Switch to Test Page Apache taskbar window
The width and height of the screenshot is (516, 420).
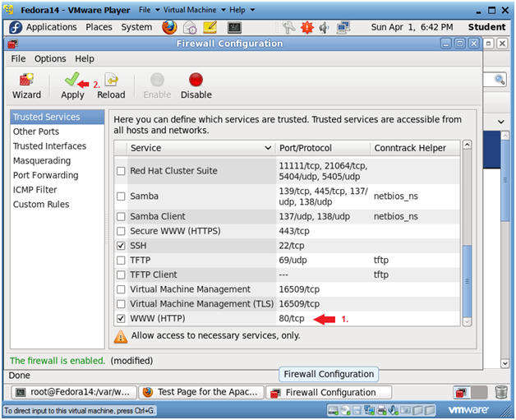click(203, 392)
